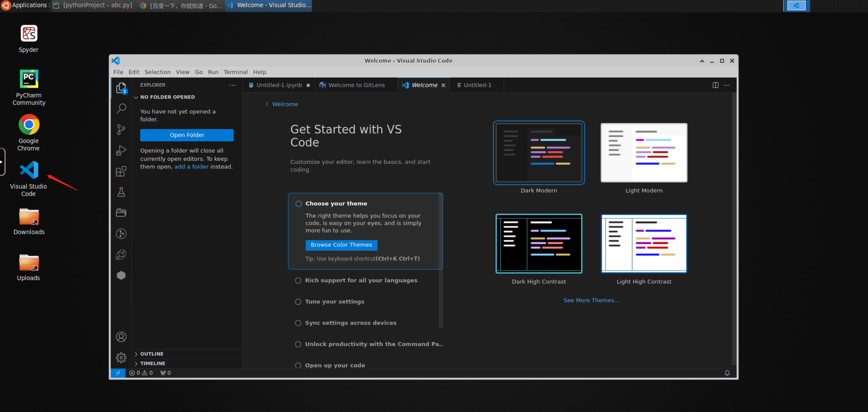Open Run and Debug view
This screenshot has width=868, height=412.
tap(121, 150)
